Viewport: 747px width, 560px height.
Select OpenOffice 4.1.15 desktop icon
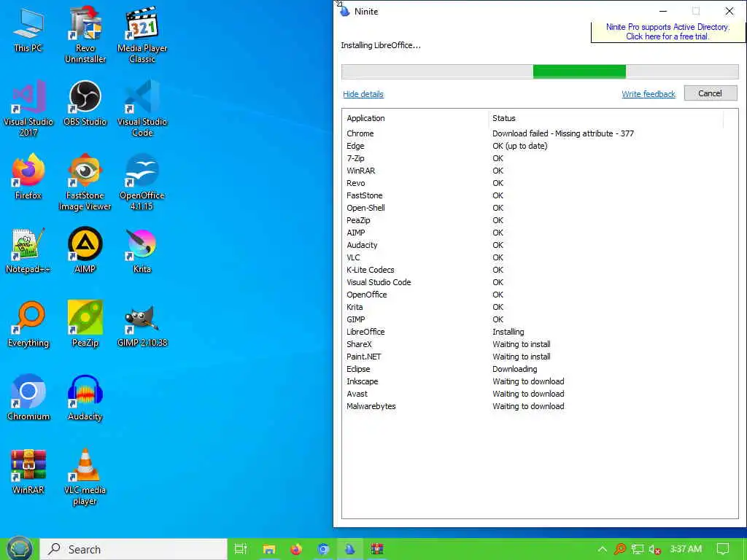pyautogui.click(x=142, y=182)
